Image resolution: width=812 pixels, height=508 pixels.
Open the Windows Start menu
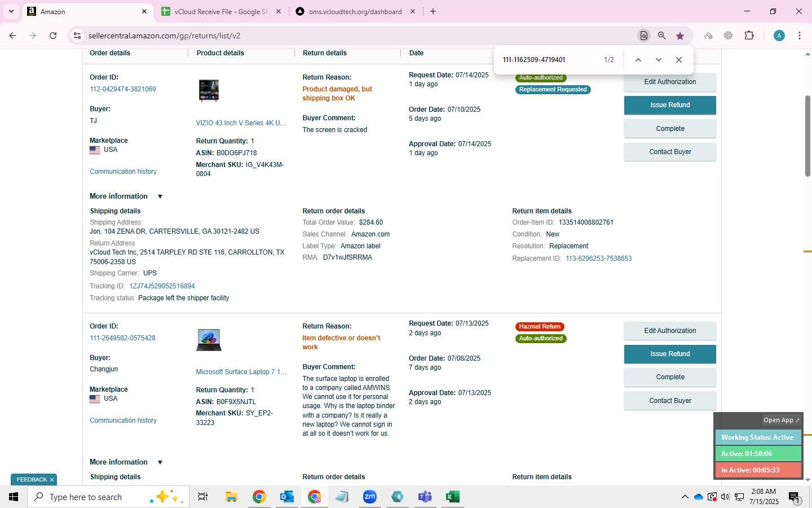pos(14,497)
